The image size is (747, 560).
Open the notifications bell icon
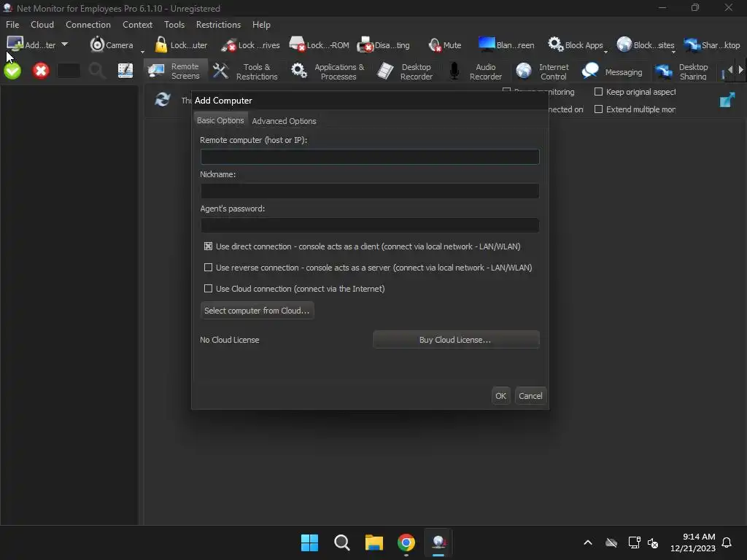(x=727, y=542)
